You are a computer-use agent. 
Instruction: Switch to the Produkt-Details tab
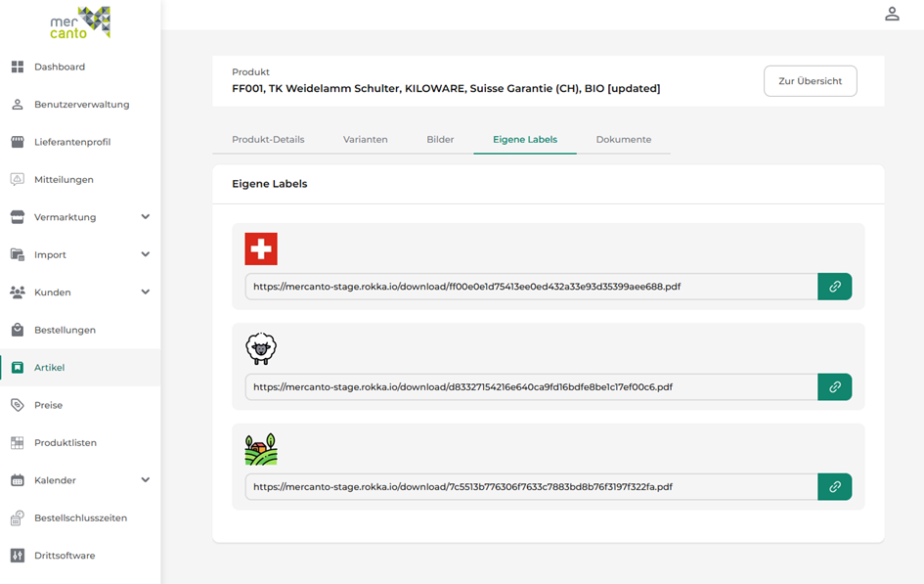(x=268, y=139)
